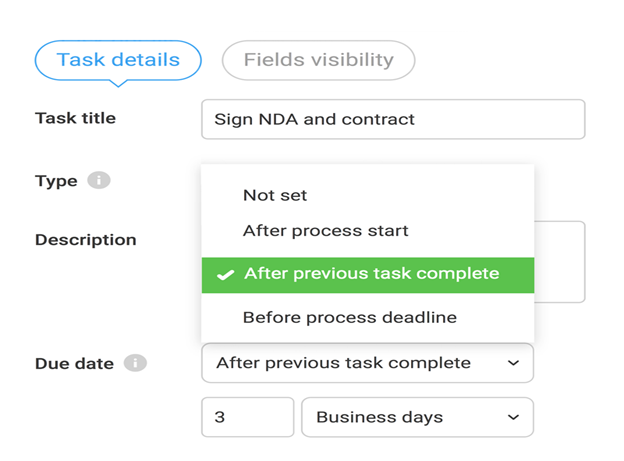This screenshot has width=624, height=461.
Task: Choose After process start from list
Action: click(x=325, y=231)
